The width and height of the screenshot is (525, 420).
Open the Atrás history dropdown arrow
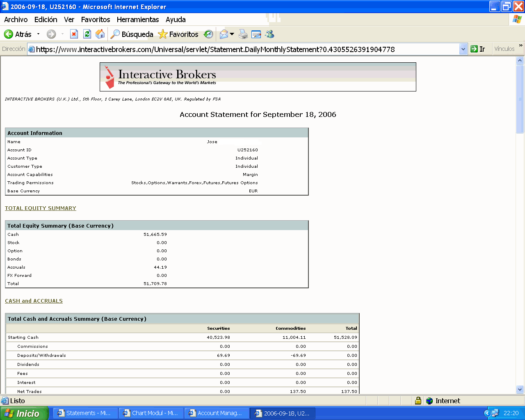click(39, 34)
